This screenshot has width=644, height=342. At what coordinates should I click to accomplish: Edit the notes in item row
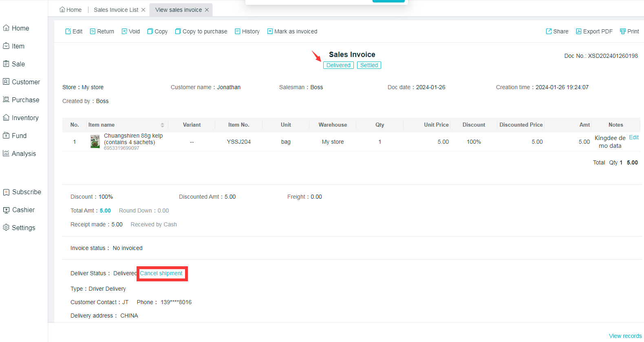(x=633, y=137)
